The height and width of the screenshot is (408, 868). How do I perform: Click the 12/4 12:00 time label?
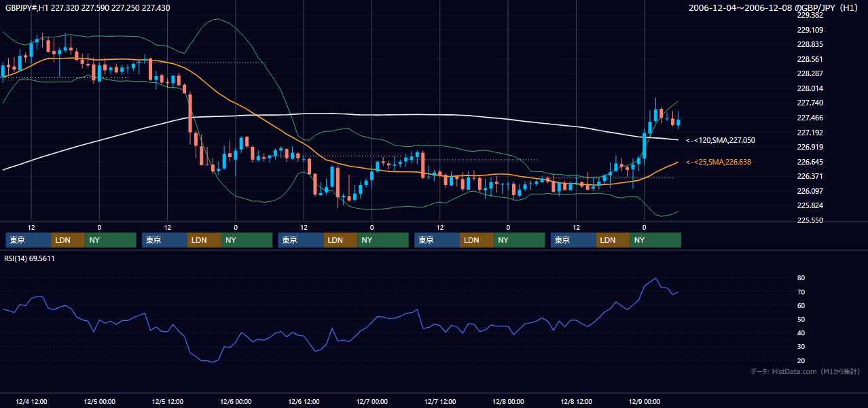[x=31, y=402]
